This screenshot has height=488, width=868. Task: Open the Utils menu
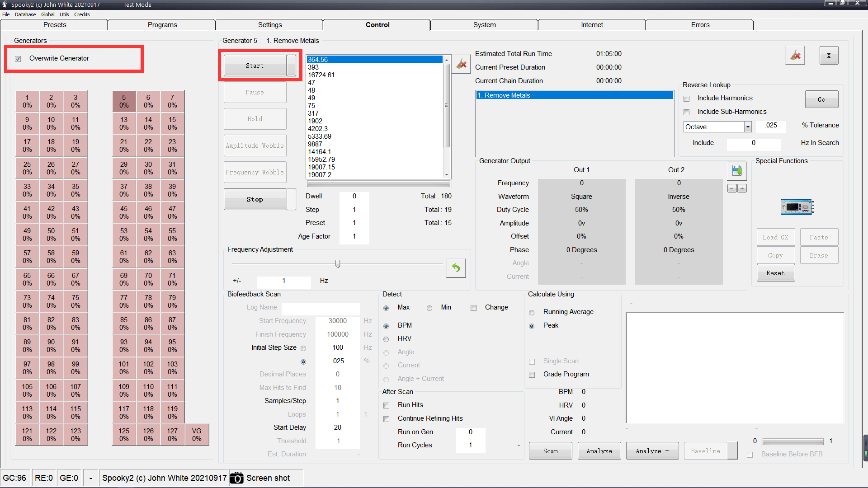click(x=64, y=14)
